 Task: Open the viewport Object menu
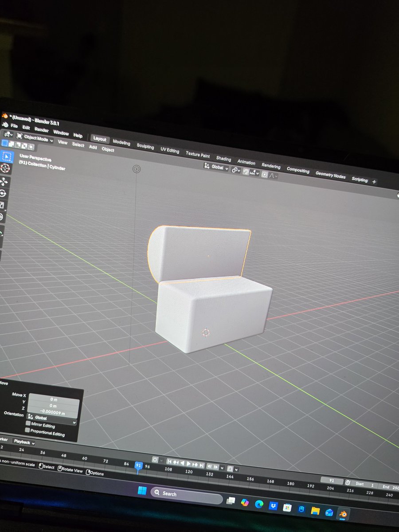coord(108,150)
